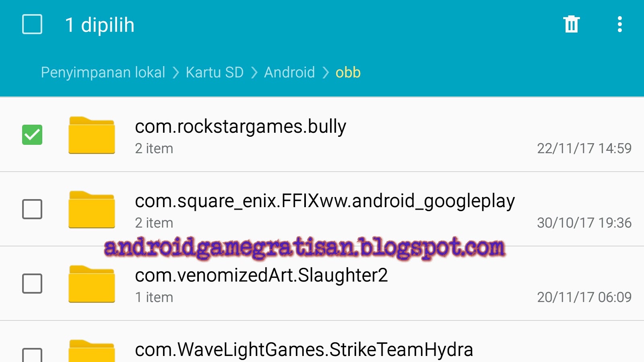Click chevron after Kartu SD breadcrumb
The width and height of the screenshot is (644, 362).
point(254,73)
